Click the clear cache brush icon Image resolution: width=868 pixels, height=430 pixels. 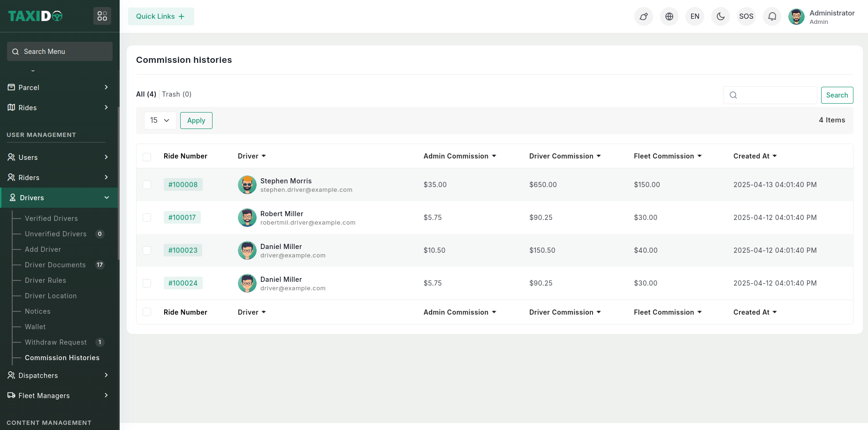pyautogui.click(x=643, y=16)
